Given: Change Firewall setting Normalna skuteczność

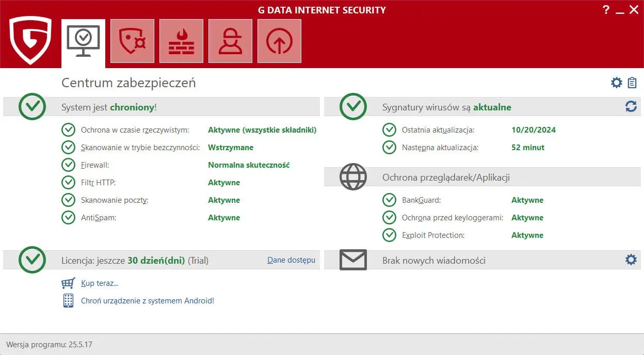Looking at the screenshot, I should click(x=248, y=165).
